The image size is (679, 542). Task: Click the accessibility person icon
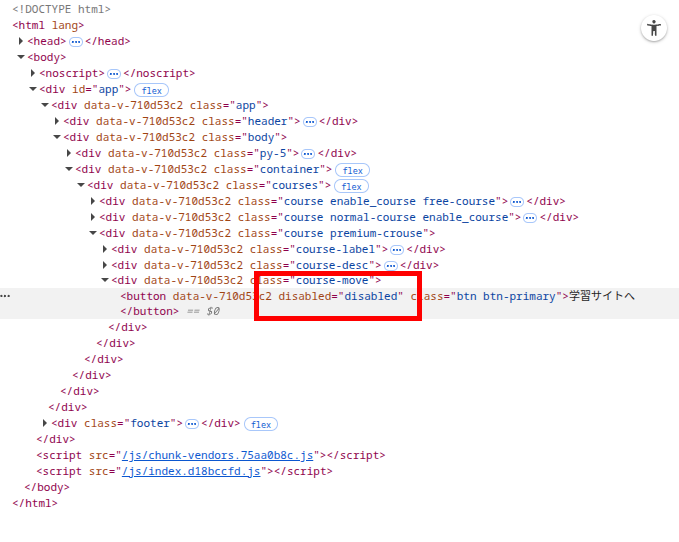(x=654, y=28)
